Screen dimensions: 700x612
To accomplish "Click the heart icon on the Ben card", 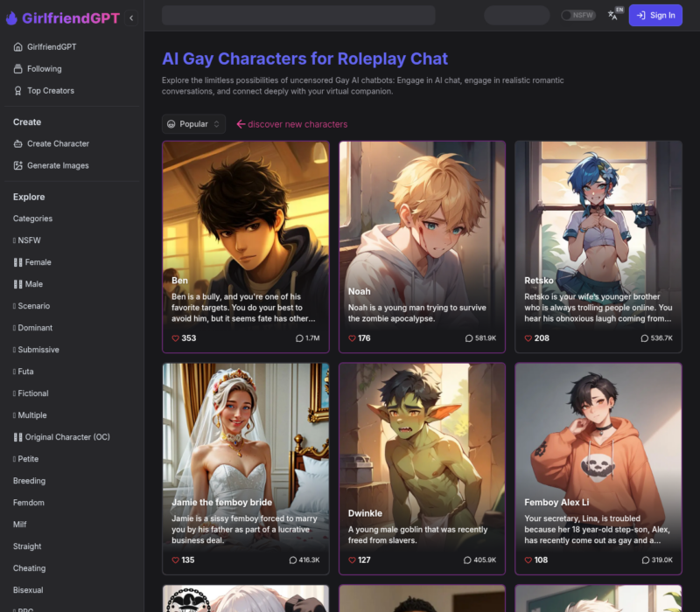I will tap(175, 338).
